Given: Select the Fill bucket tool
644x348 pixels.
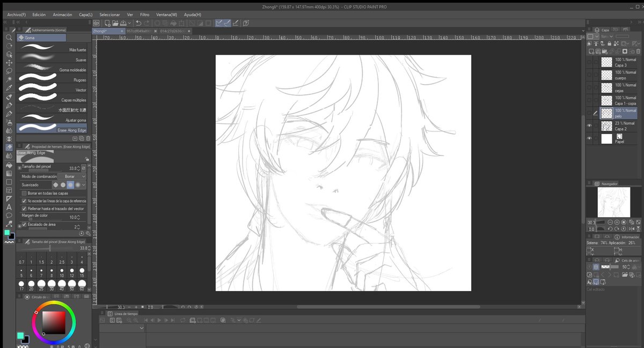Looking at the screenshot, I should [9, 165].
